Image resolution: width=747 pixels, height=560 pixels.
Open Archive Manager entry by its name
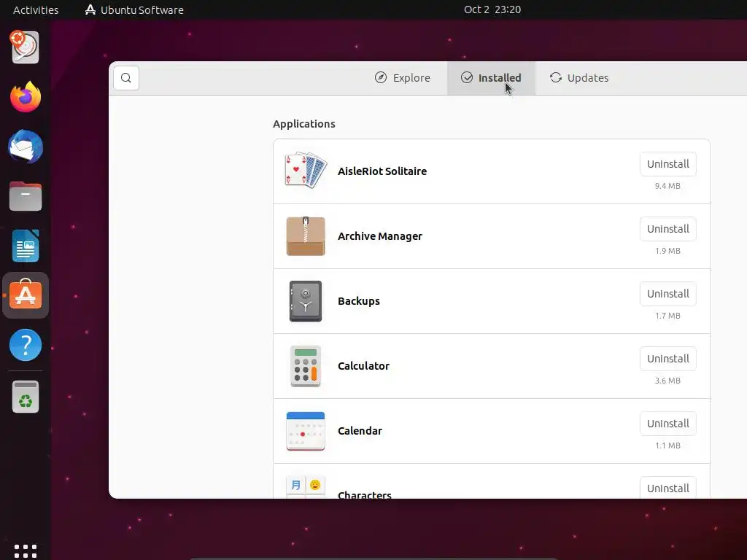pyautogui.click(x=379, y=236)
